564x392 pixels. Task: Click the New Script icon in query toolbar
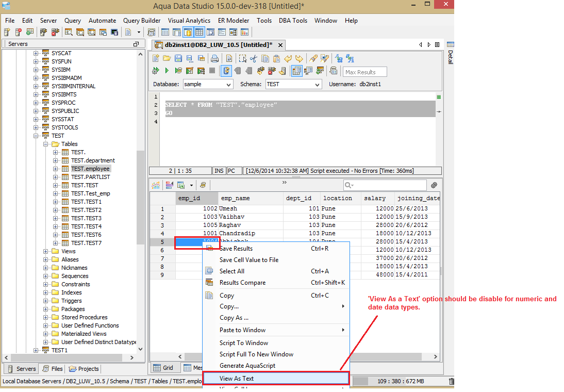(156, 58)
